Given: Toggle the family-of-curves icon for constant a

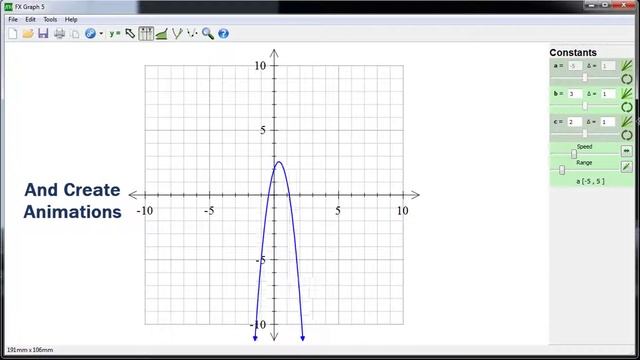Looking at the screenshot, I should pos(627,65).
